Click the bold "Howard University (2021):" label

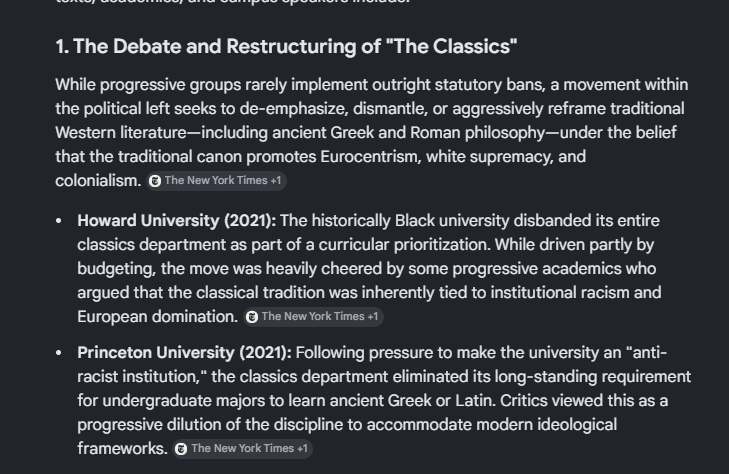pyautogui.click(x=177, y=221)
